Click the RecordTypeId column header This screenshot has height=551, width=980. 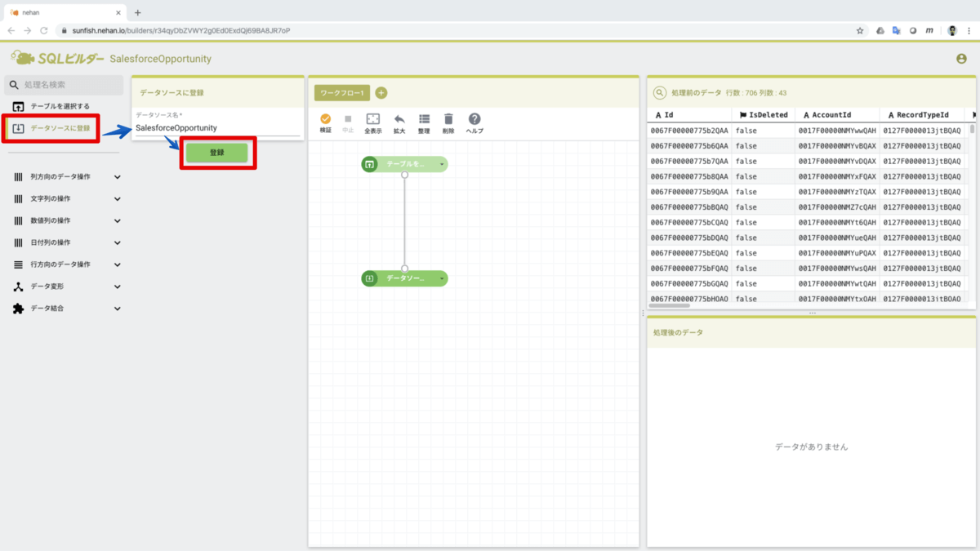920,115
